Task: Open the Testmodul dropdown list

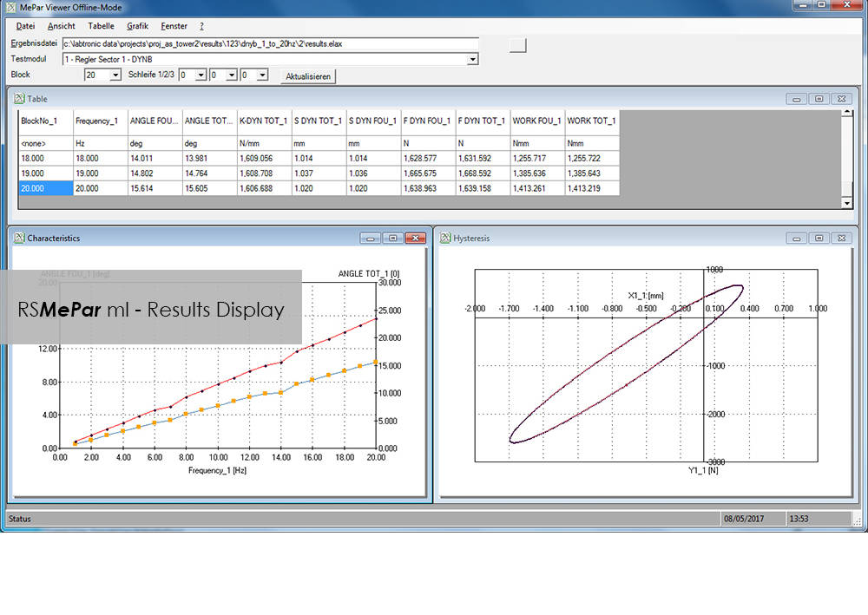Action: (x=473, y=60)
